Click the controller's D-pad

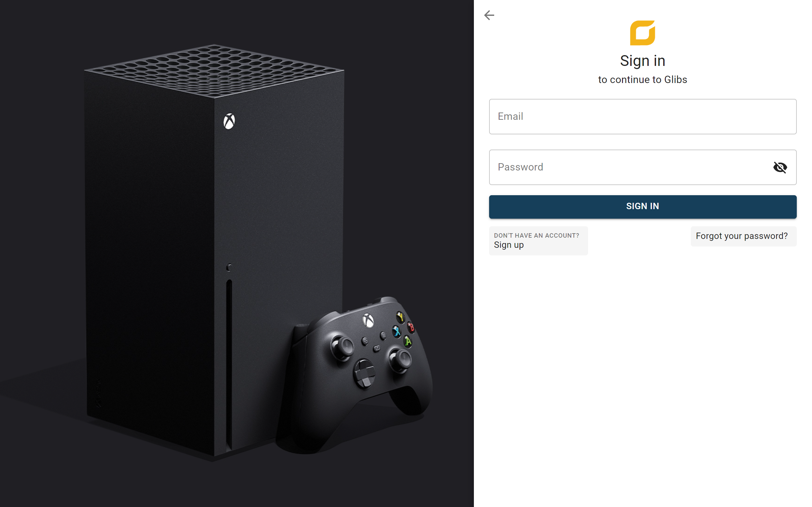pos(364,374)
